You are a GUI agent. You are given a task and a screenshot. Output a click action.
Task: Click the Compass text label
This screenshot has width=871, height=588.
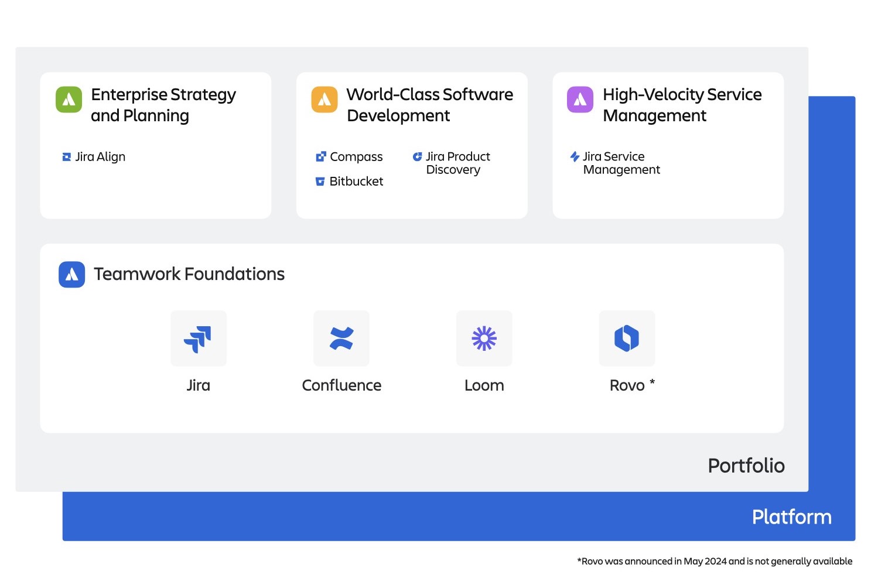point(356,157)
